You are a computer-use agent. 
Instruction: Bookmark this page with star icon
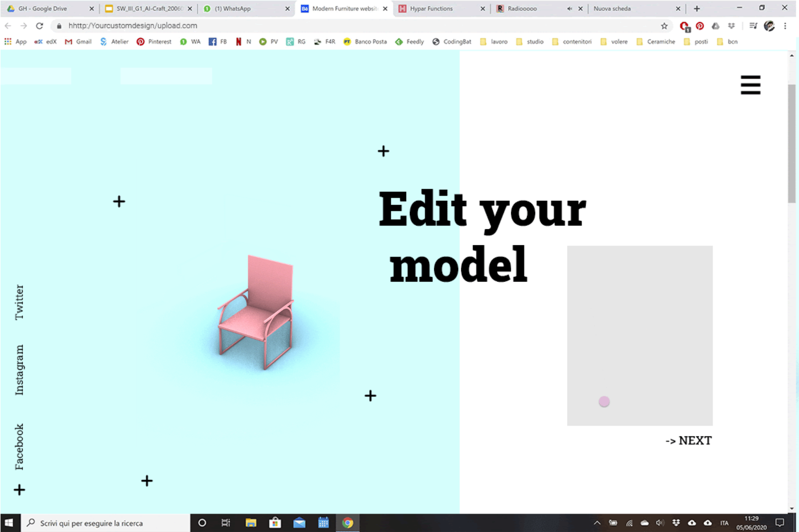pos(664,26)
